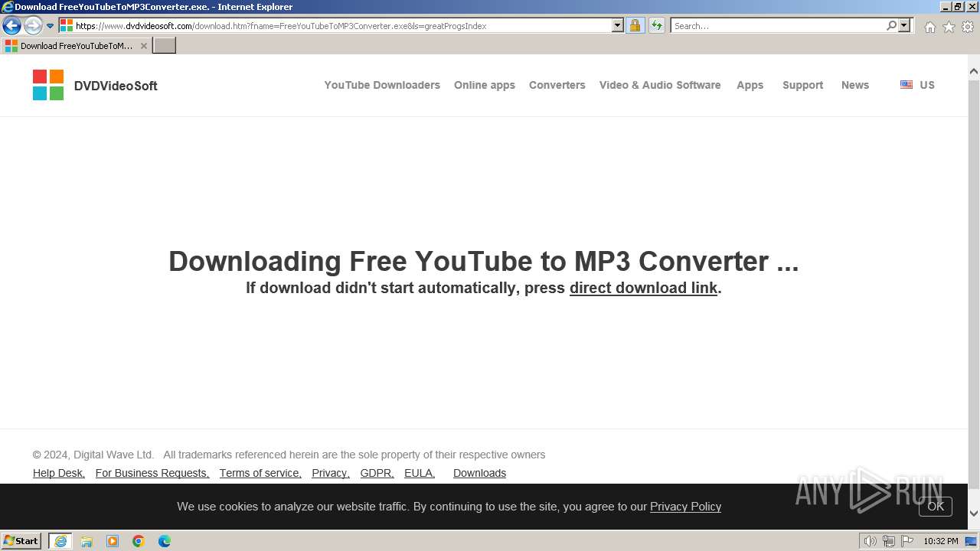Image resolution: width=980 pixels, height=551 pixels.
Task: Open Favorites star icon
Action: click(949, 27)
